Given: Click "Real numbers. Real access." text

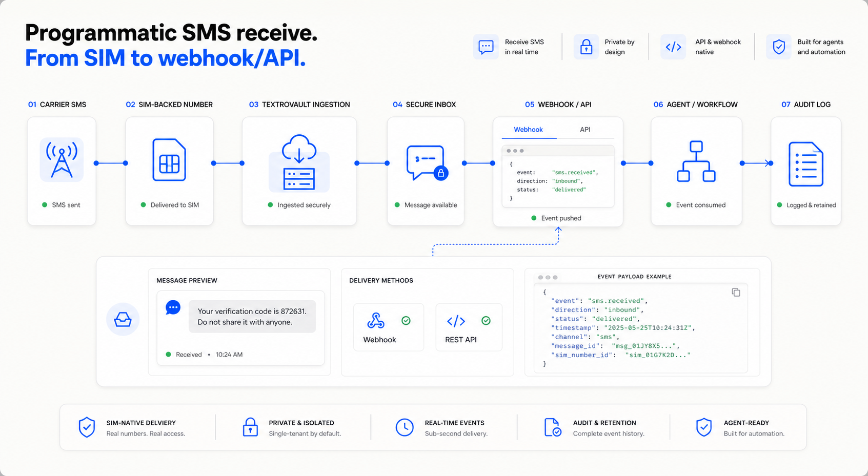Looking at the screenshot, I should tap(146, 434).
